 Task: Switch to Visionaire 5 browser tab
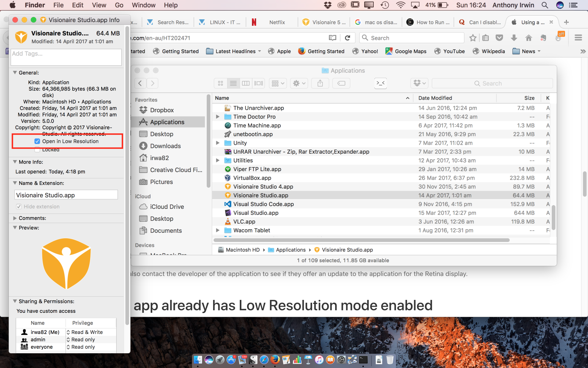(x=324, y=22)
